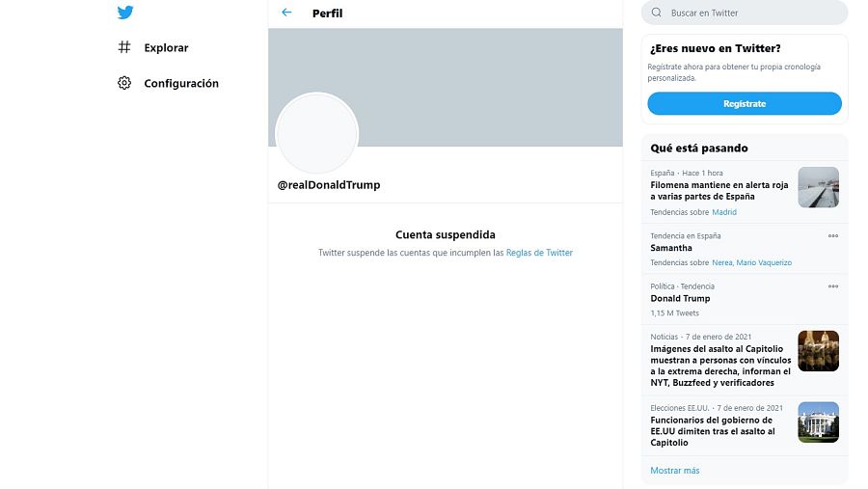This screenshot has width=868, height=489.
Task: Open the Configuración menu item
Action: pyautogui.click(x=180, y=83)
